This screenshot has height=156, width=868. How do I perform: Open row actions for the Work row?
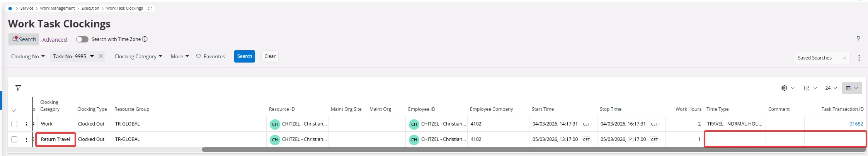26,124
